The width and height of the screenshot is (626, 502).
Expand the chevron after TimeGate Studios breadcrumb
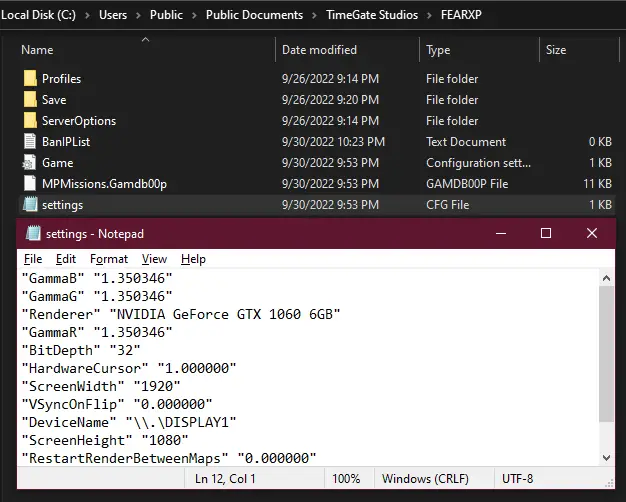(429, 15)
